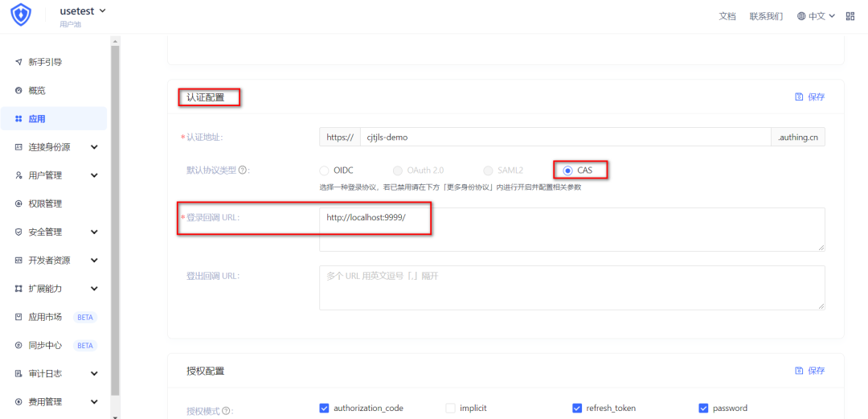This screenshot has width=868, height=419.
Task: Click the https:// prefix label
Action: click(x=340, y=137)
